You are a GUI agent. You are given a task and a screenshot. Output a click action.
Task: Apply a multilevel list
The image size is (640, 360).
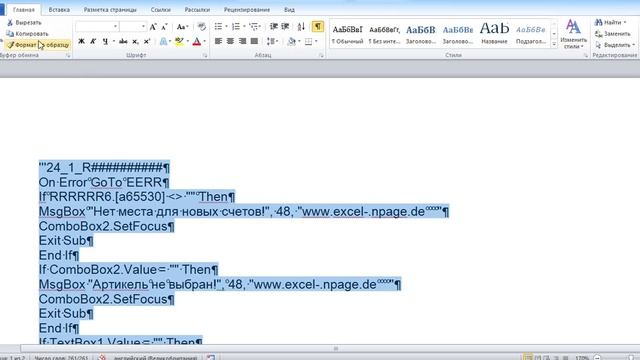(254, 27)
